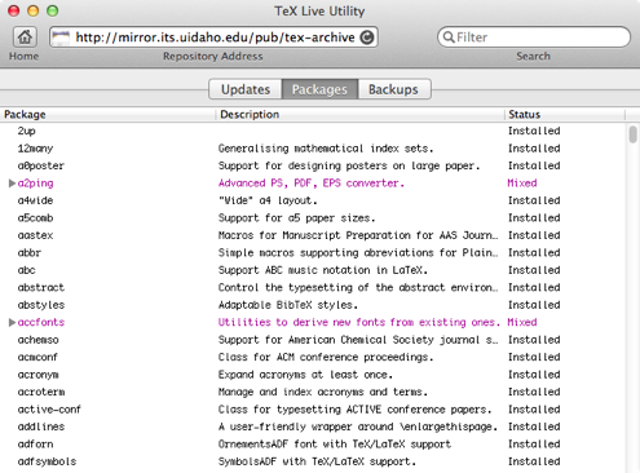Select the adfsymbols package
Image resolution: width=640 pixels, height=473 pixels.
(47, 462)
